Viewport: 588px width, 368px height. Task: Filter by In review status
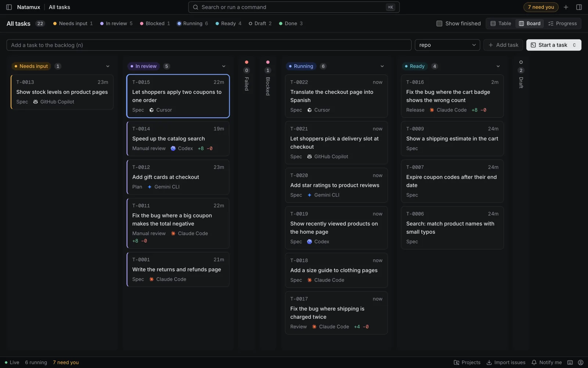(116, 24)
